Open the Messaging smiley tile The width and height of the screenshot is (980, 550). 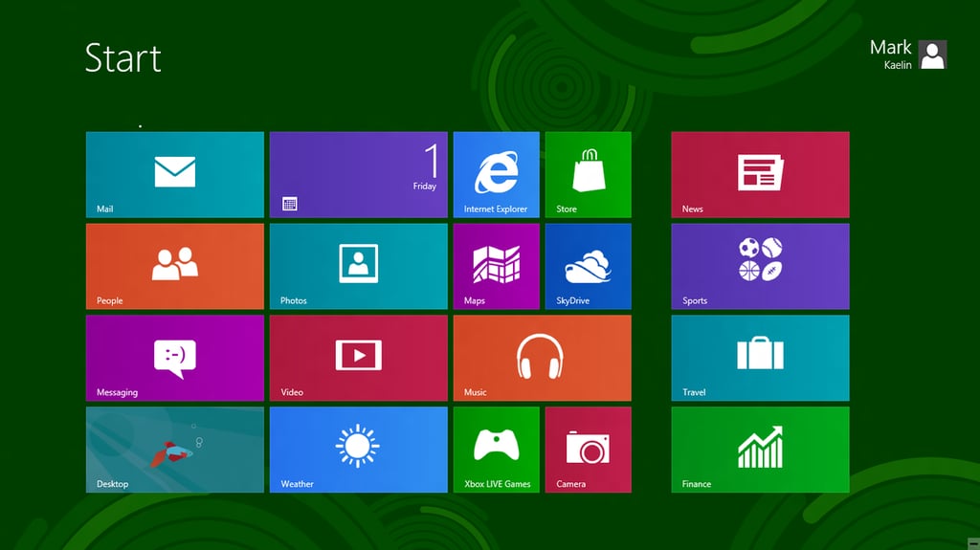pyautogui.click(x=175, y=358)
